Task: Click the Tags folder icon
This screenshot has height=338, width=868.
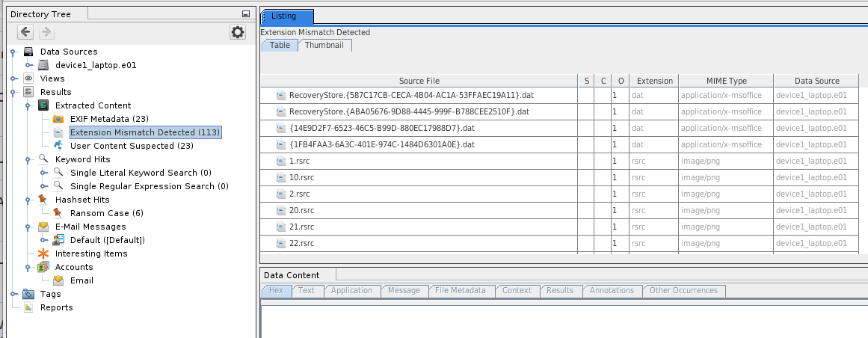Action: tap(28, 294)
